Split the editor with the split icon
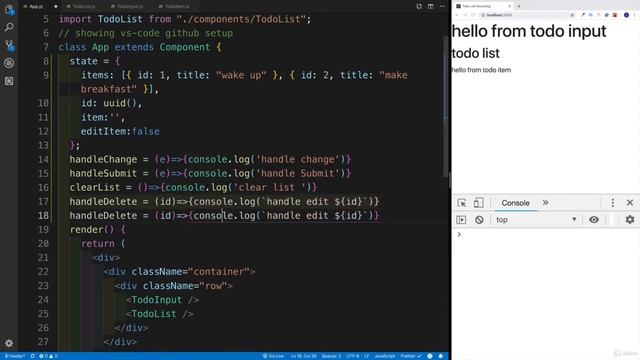 (431, 7)
